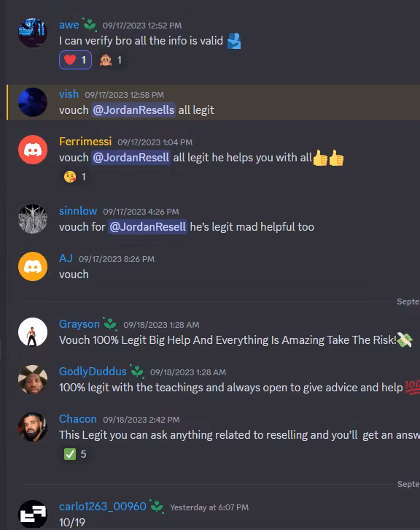The width and height of the screenshot is (420, 530).
Task: Toggle the heart reaction on awe's message
Action: click(x=75, y=60)
